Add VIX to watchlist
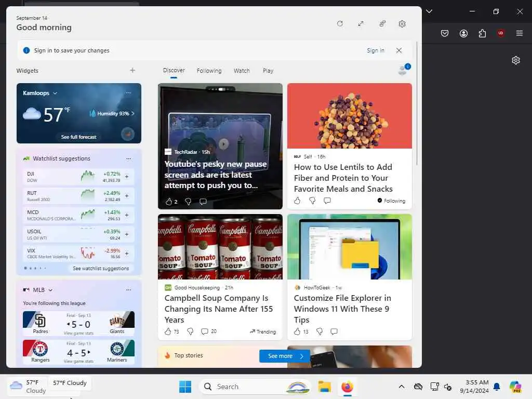 click(127, 253)
